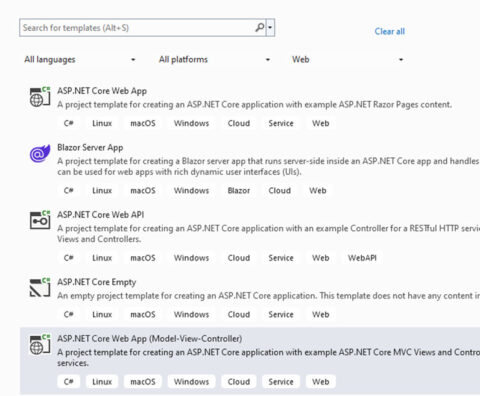Viewport: 480px width, 396px height.
Task: Click the macOS tag under ASP.NET Core Web App
Action: tap(143, 123)
